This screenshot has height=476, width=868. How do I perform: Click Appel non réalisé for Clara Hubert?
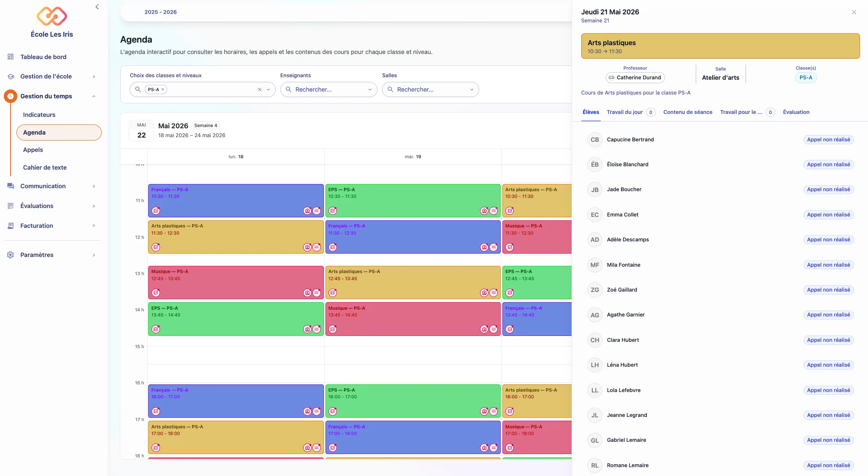828,340
